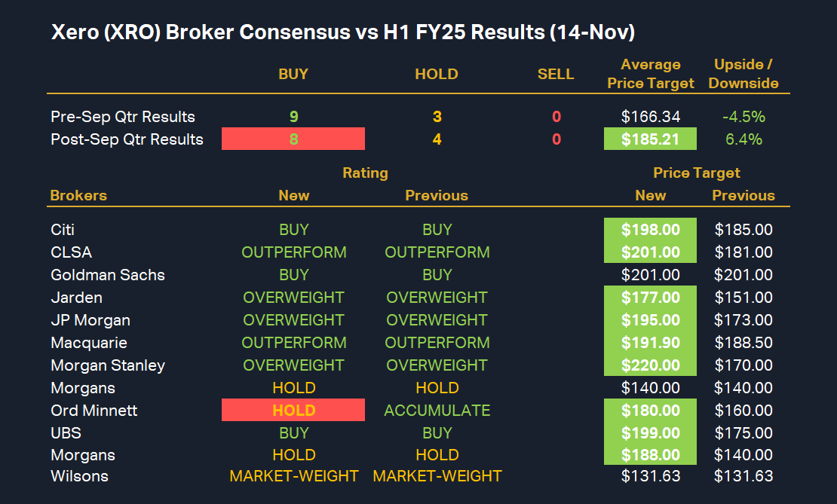The height and width of the screenshot is (504, 837).
Task: Select the Brokers column header
Action: [x=78, y=196]
